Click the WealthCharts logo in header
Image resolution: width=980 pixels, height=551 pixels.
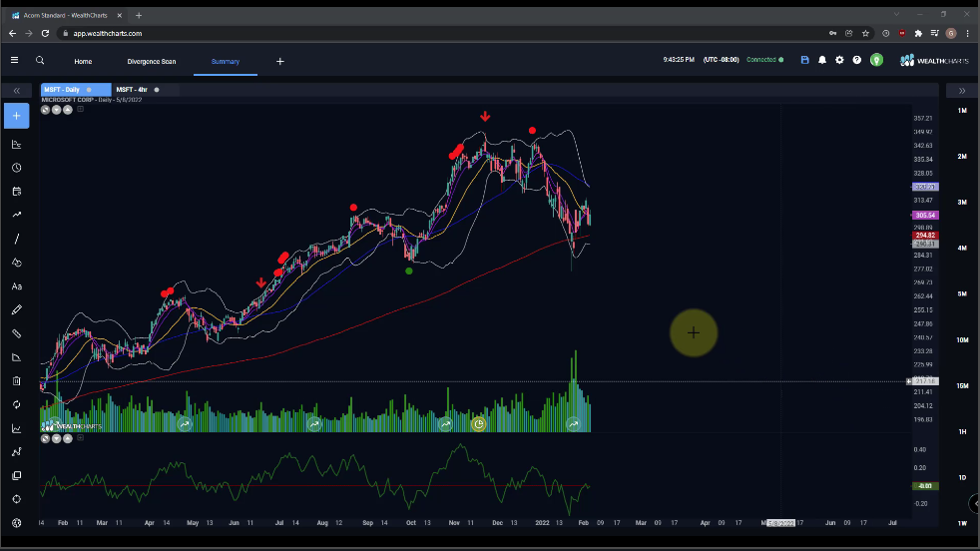(x=934, y=61)
